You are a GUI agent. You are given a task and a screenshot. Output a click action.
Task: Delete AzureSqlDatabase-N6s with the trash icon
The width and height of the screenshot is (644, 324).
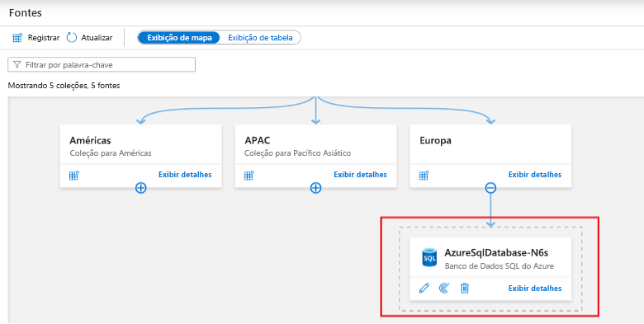465,289
